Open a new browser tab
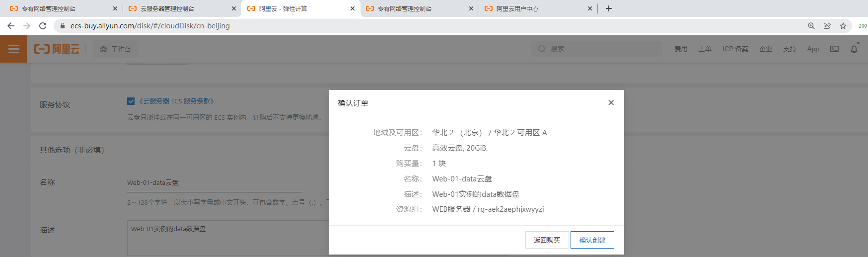The image size is (868, 257). [609, 8]
